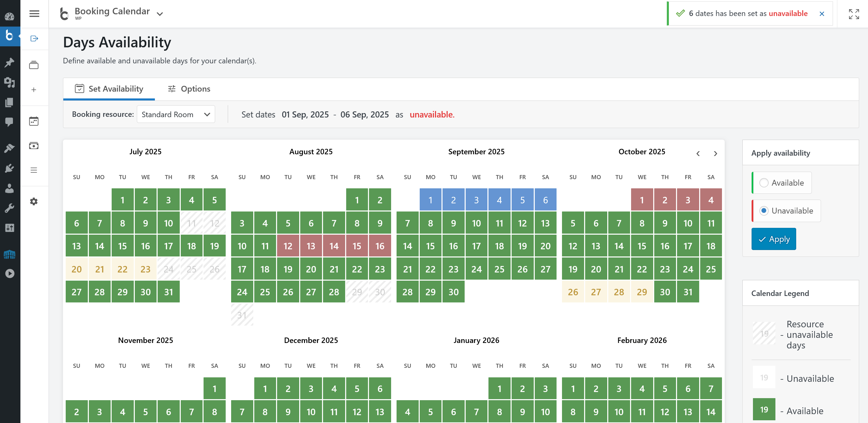Dismiss the unavailable dates notification
868x423 pixels.
coord(822,14)
